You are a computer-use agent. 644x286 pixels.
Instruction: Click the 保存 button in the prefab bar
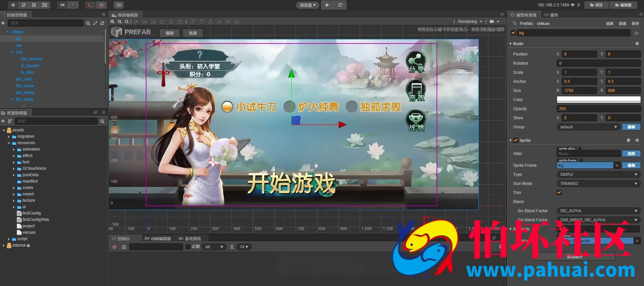tap(170, 33)
